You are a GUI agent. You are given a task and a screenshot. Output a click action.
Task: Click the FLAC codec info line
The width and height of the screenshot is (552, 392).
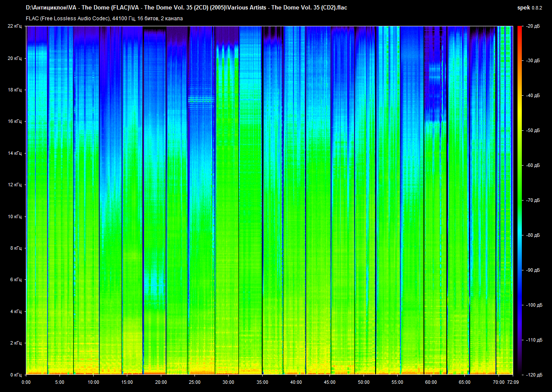pos(104,19)
